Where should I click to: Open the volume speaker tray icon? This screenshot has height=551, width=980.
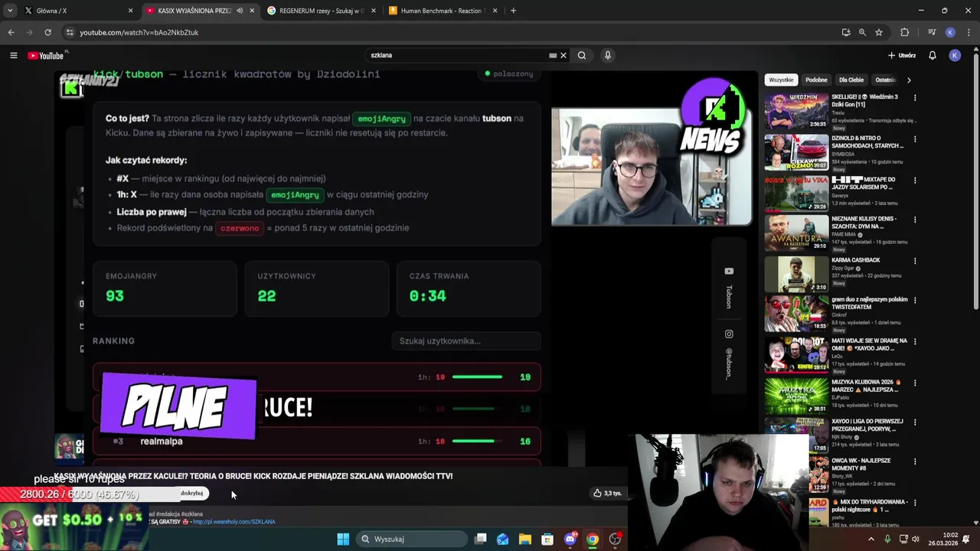click(x=915, y=539)
